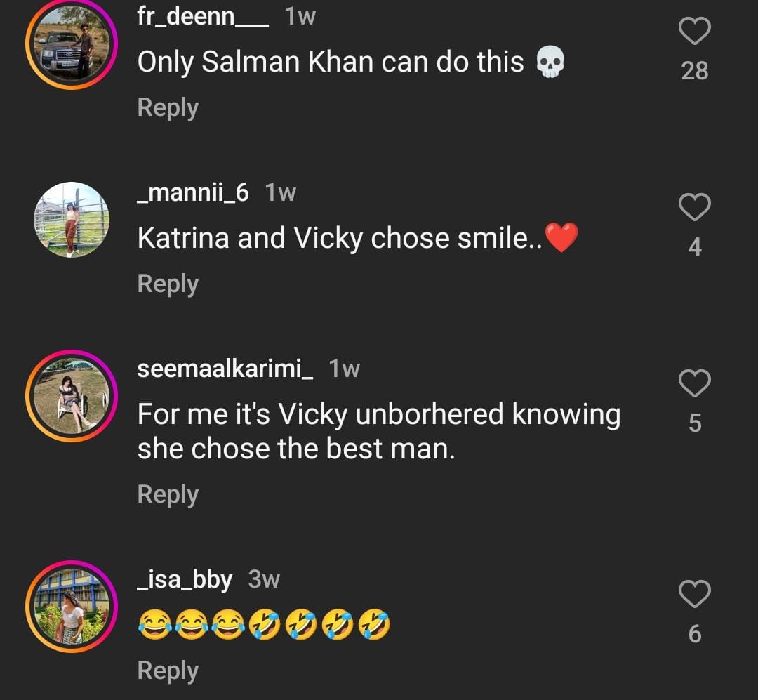Reply to fr_deenn___'s comment
The width and height of the screenshot is (758, 700).
pos(168,108)
